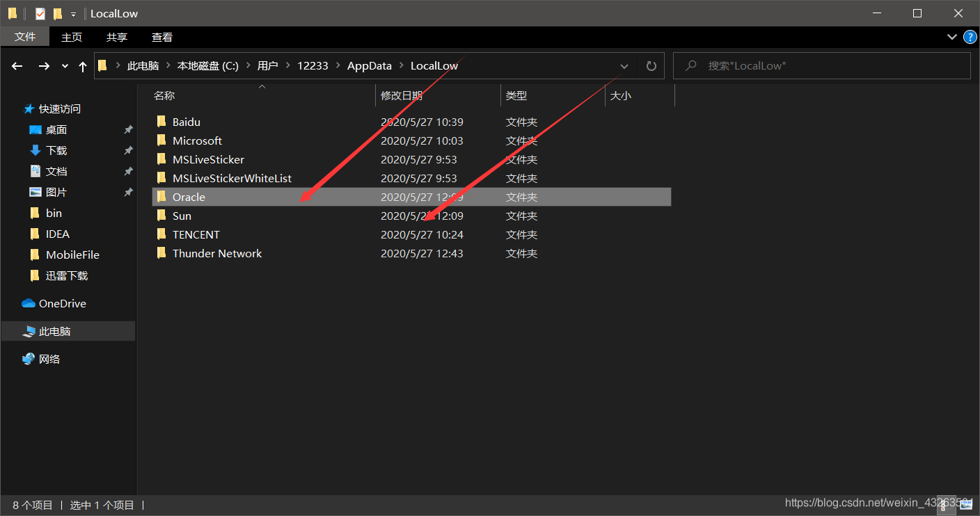Refresh the LocalLow folder view
980x516 pixels.
(x=651, y=66)
